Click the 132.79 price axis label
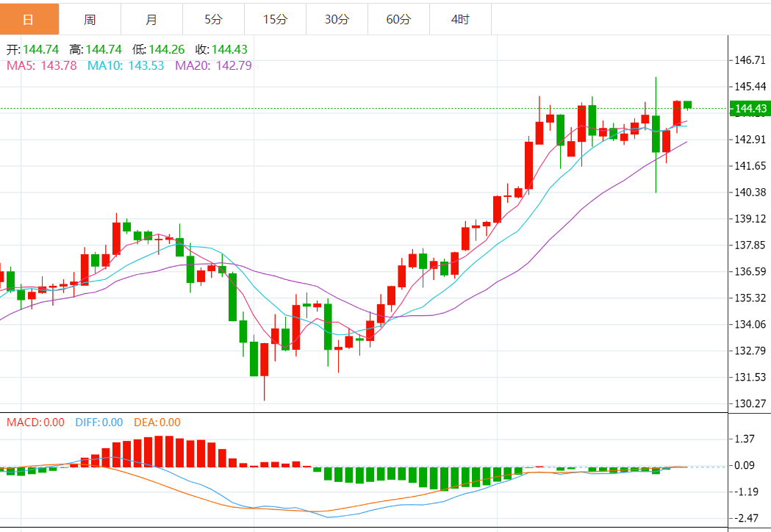The image size is (771, 532). (x=750, y=351)
